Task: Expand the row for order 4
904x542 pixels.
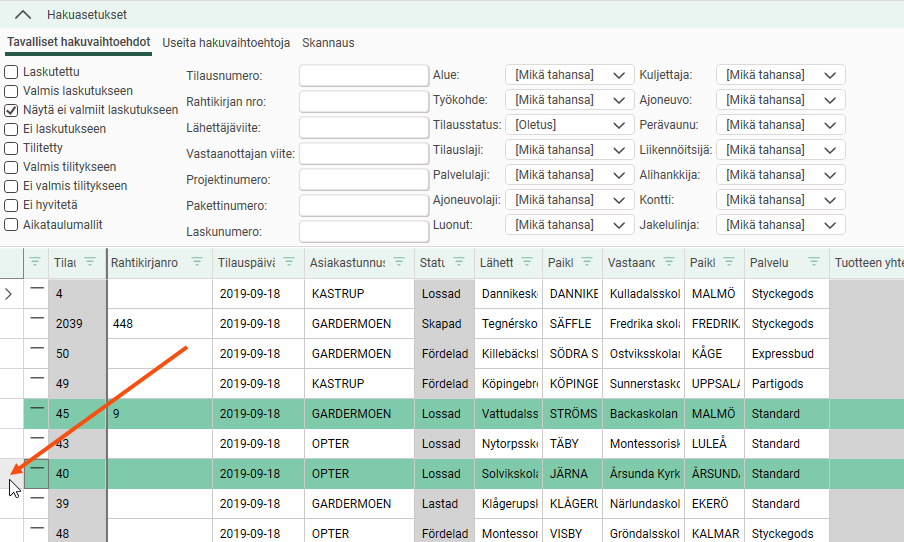Action: click(x=11, y=294)
